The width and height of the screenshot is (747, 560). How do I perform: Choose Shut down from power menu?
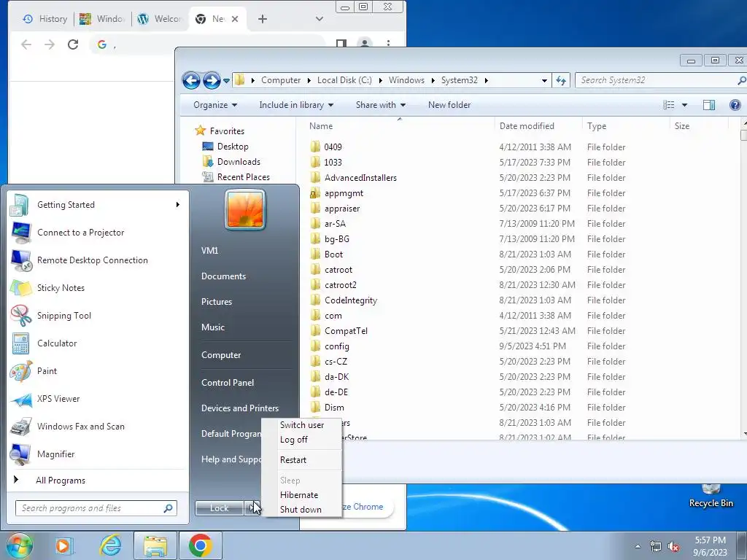coord(302,510)
